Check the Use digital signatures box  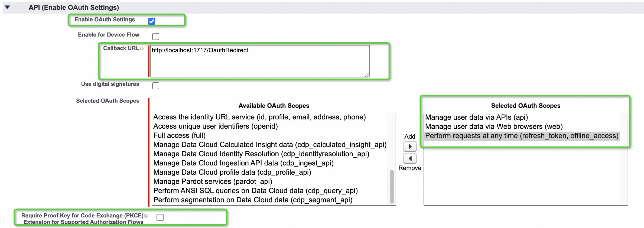pos(156,86)
